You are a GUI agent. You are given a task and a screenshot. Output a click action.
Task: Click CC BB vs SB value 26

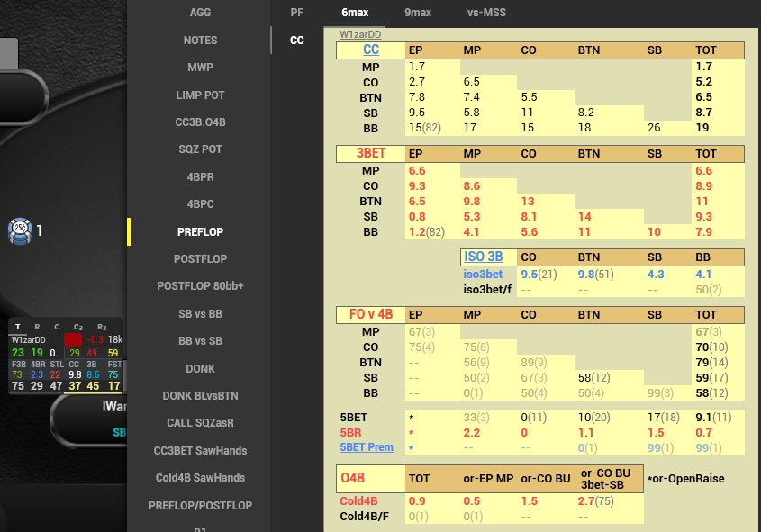(x=654, y=128)
